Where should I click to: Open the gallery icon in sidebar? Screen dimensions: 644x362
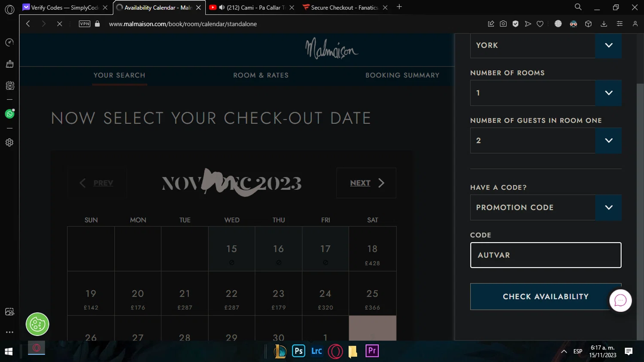9,312
